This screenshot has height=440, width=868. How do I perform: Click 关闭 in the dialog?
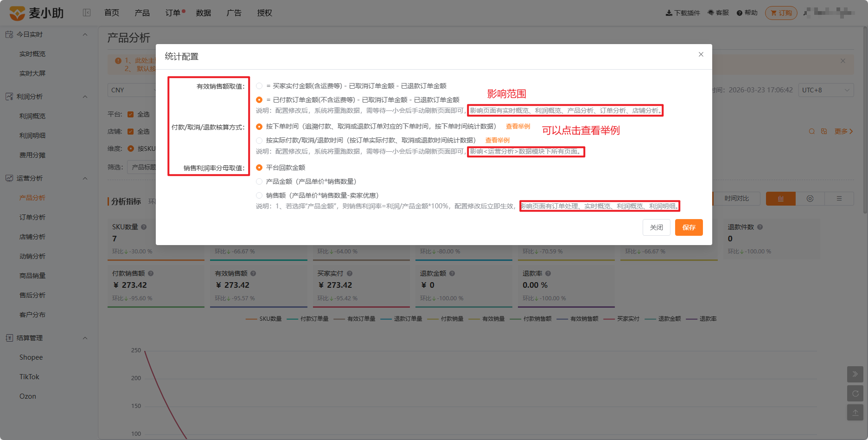point(657,227)
